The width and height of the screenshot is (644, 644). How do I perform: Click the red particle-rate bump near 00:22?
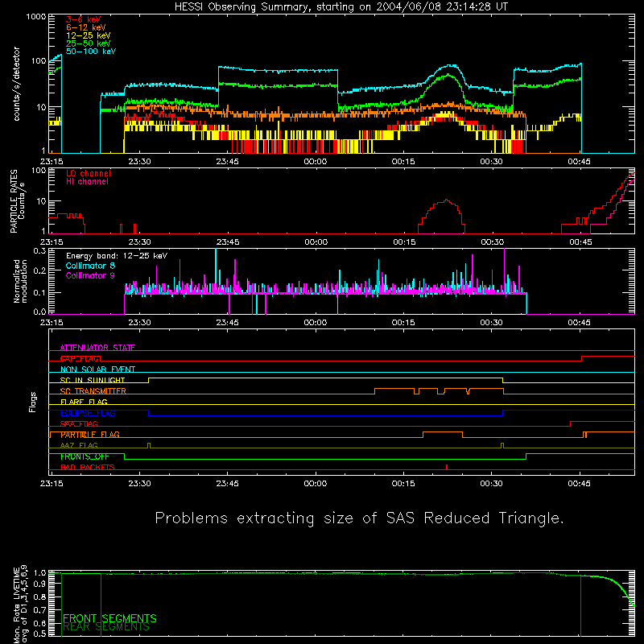[441, 217]
